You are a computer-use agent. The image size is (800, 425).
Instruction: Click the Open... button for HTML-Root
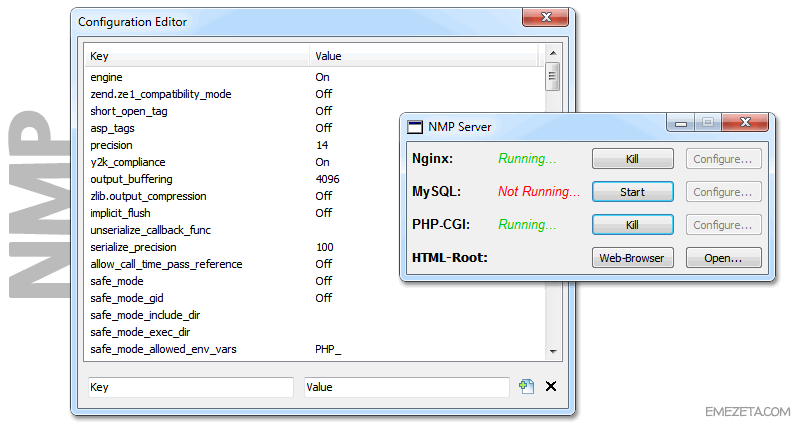pyautogui.click(x=723, y=258)
